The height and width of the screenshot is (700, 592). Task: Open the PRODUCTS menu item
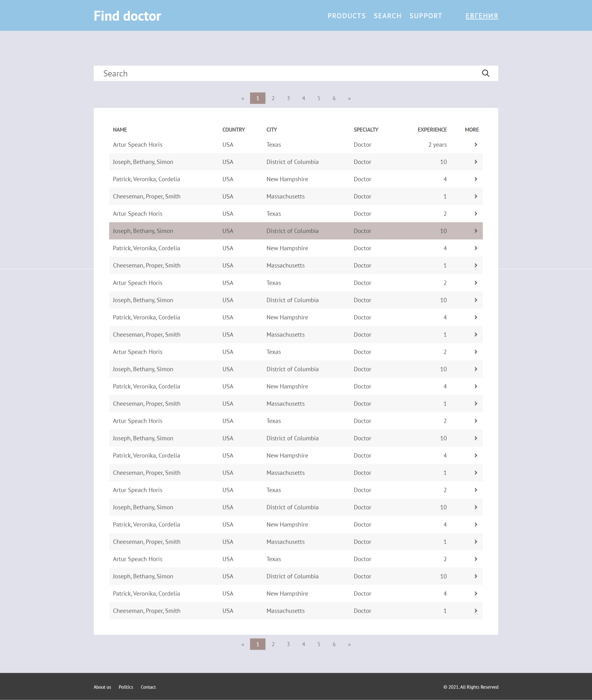[x=346, y=16]
